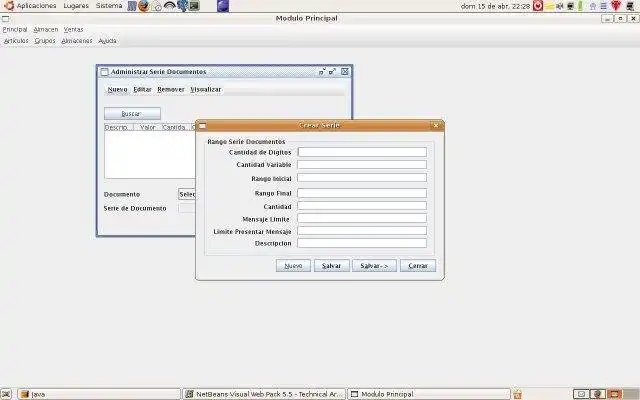Open the Lugares panel menu
The width and height of the screenshot is (640, 400).
coord(76,6)
